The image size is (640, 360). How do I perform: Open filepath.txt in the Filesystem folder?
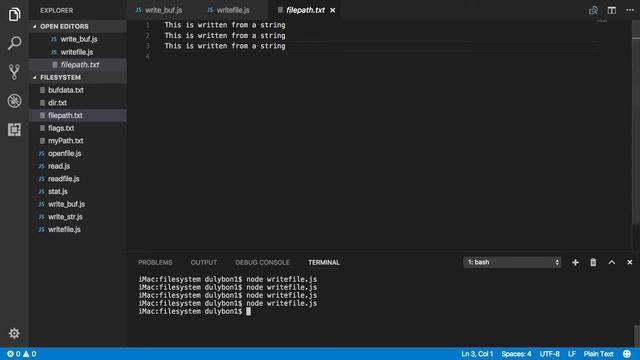(78, 116)
